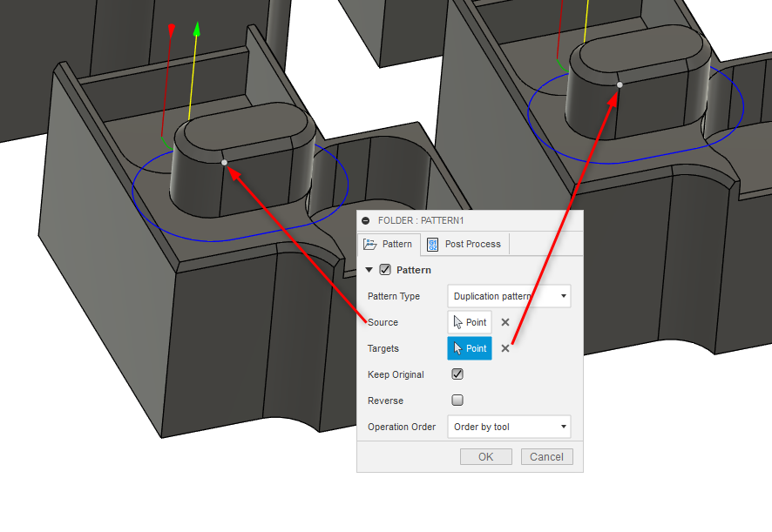Click the G1G2 icon on Post Process tab

432,244
